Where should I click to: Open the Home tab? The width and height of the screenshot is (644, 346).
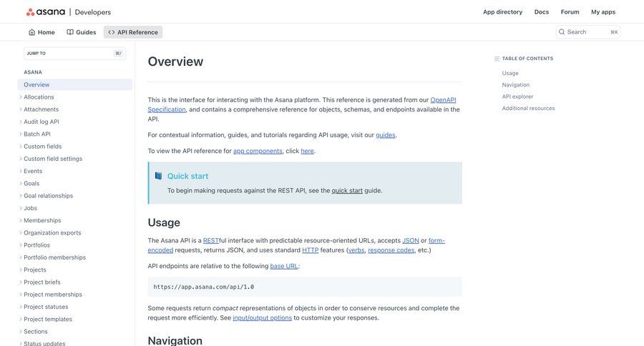pyautogui.click(x=42, y=32)
